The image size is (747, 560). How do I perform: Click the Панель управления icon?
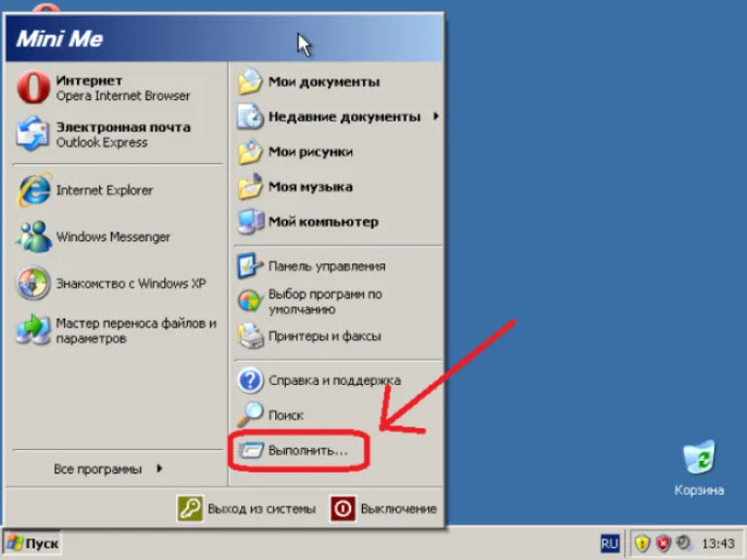pos(250,265)
